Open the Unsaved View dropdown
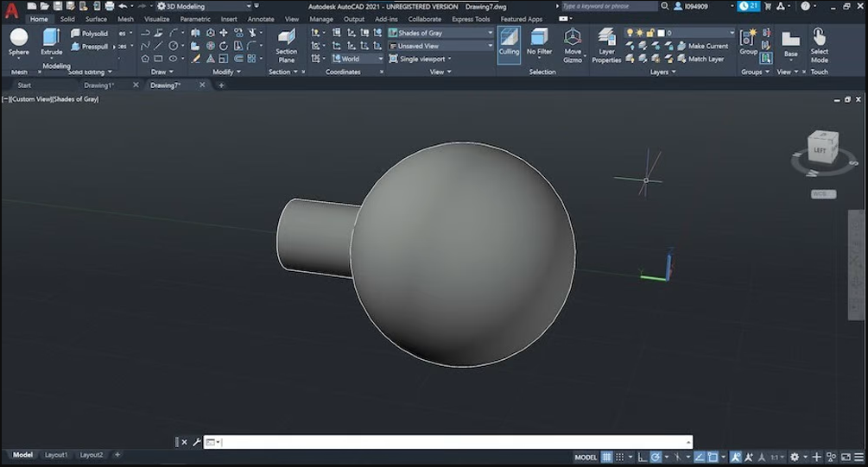Viewport: 868px width, 467px height. pyautogui.click(x=440, y=46)
